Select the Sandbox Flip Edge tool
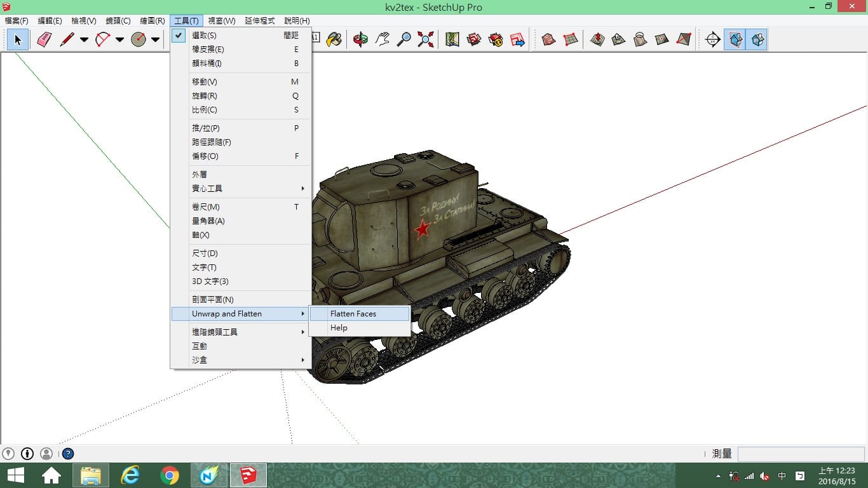The height and width of the screenshot is (488, 868). (684, 39)
